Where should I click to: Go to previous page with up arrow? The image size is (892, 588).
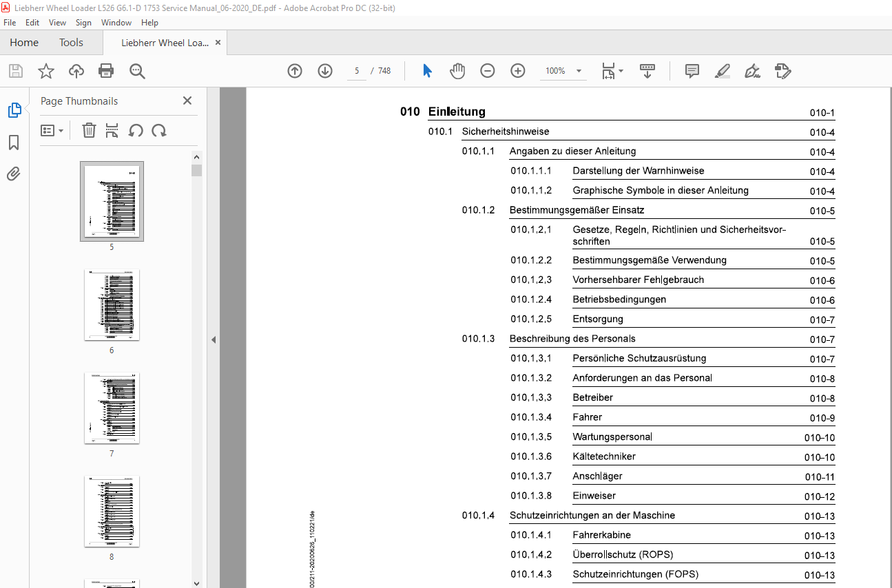point(295,71)
